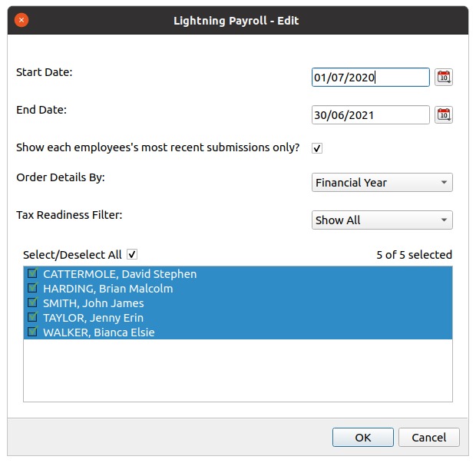Viewport: 476px width, 463px height.
Task: Open the Start Date calendar picker
Action: click(444, 78)
